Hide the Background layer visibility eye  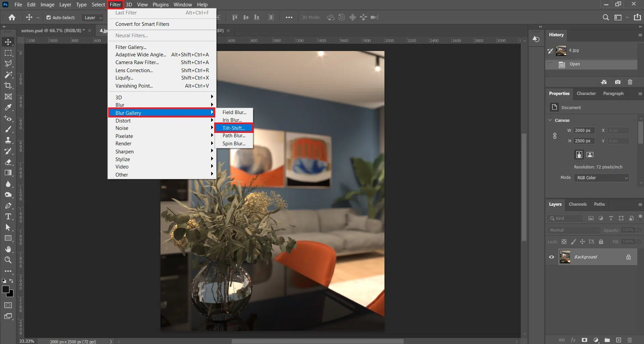(551, 257)
